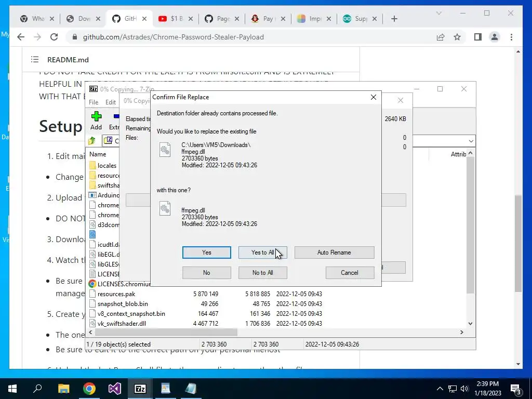Image resolution: width=532 pixels, height=399 pixels.
Task: Reload the GitHub page
Action: [x=54, y=37]
